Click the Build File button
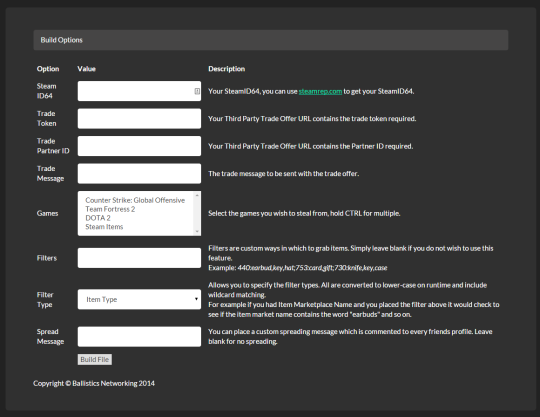 (x=95, y=359)
